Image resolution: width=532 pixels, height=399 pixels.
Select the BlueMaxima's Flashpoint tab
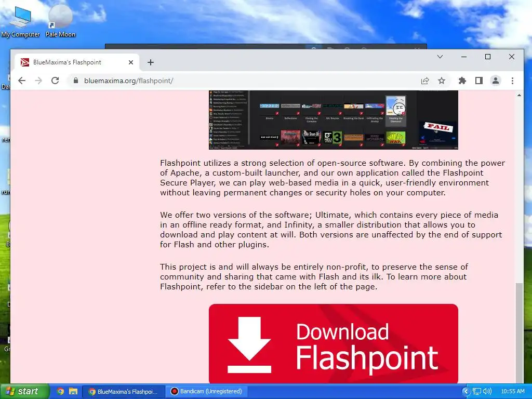(x=77, y=62)
